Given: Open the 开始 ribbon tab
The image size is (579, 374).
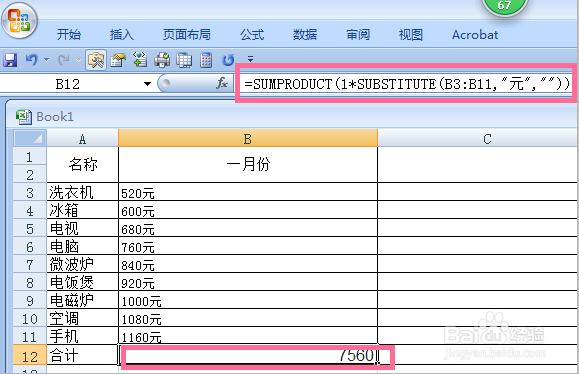Looking at the screenshot, I should (x=69, y=35).
